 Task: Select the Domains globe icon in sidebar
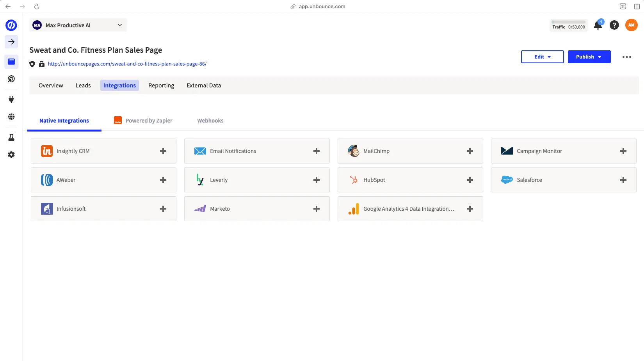[x=11, y=116]
